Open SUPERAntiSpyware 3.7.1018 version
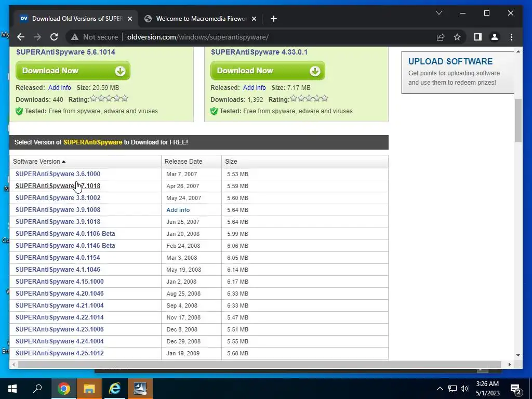532x399 pixels. click(58, 186)
